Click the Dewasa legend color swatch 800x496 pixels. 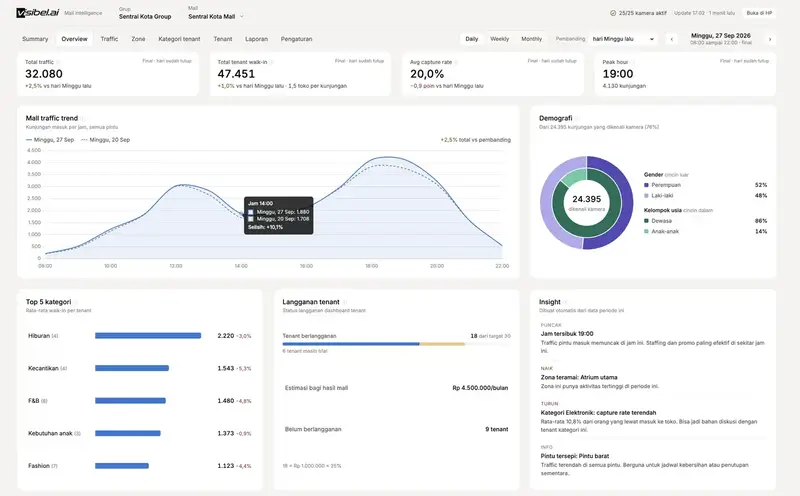coord(646,221)
